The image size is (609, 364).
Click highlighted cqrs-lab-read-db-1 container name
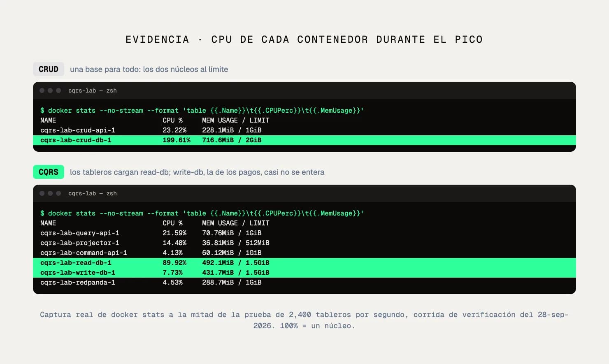coord(76,262)
